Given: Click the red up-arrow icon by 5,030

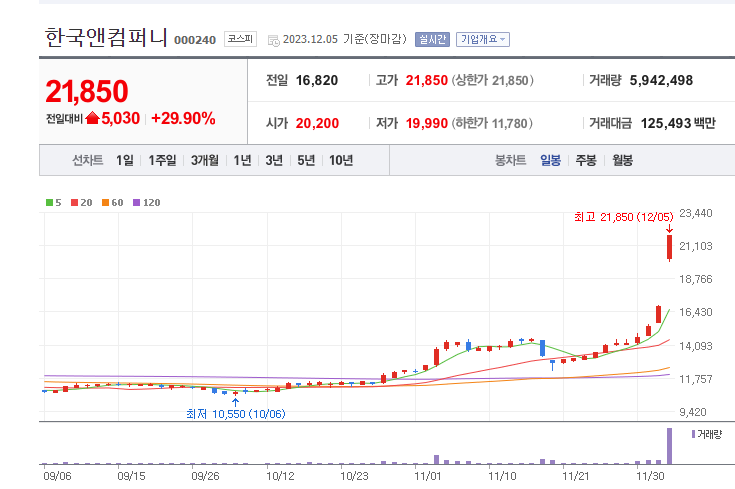Looking at the screenshot, I should tap(92, 118).
